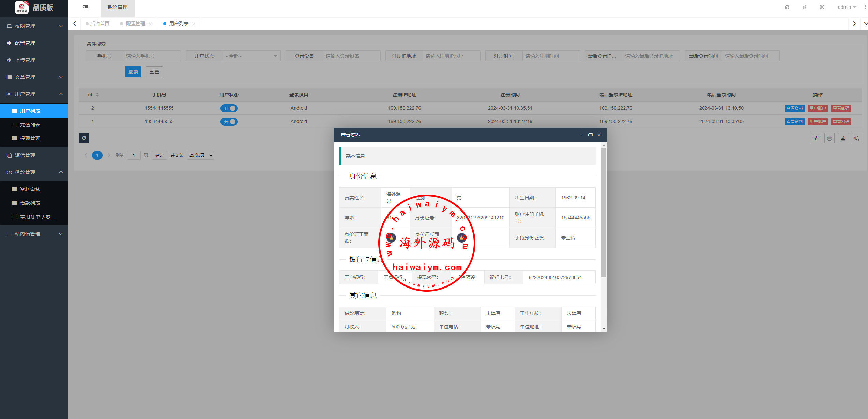Expand the 权限管理 sidebar menu
868x419 pixels.
click(x=34, y=26)
